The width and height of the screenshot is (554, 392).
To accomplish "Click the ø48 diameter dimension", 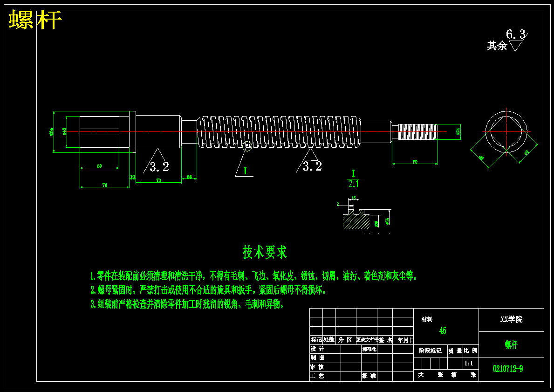I will coord(64,131).
